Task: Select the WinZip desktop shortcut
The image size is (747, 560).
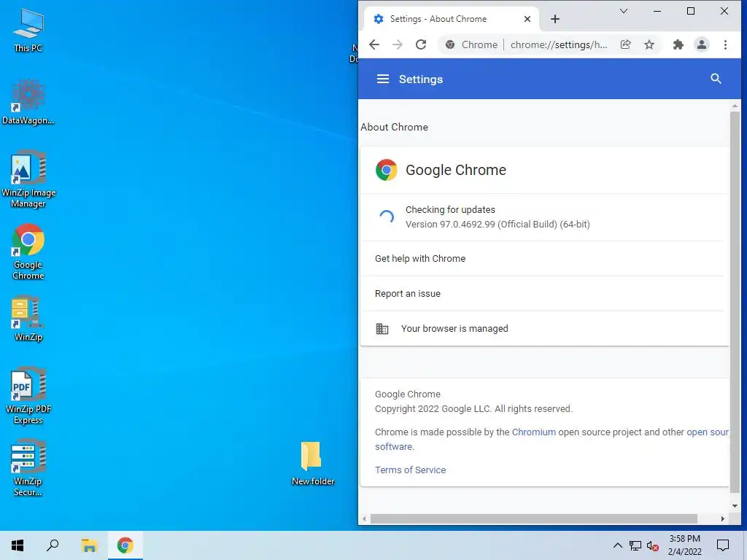Action: 28,319
